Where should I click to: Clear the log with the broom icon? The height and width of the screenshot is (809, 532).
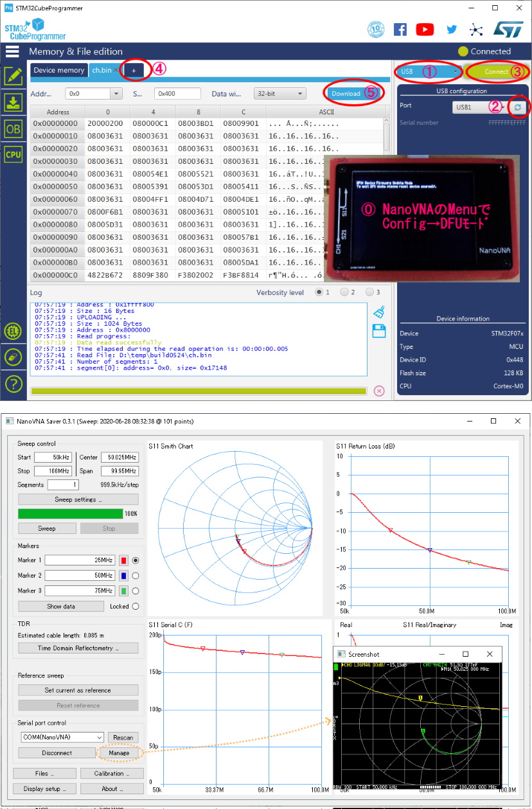pos(378,312)
